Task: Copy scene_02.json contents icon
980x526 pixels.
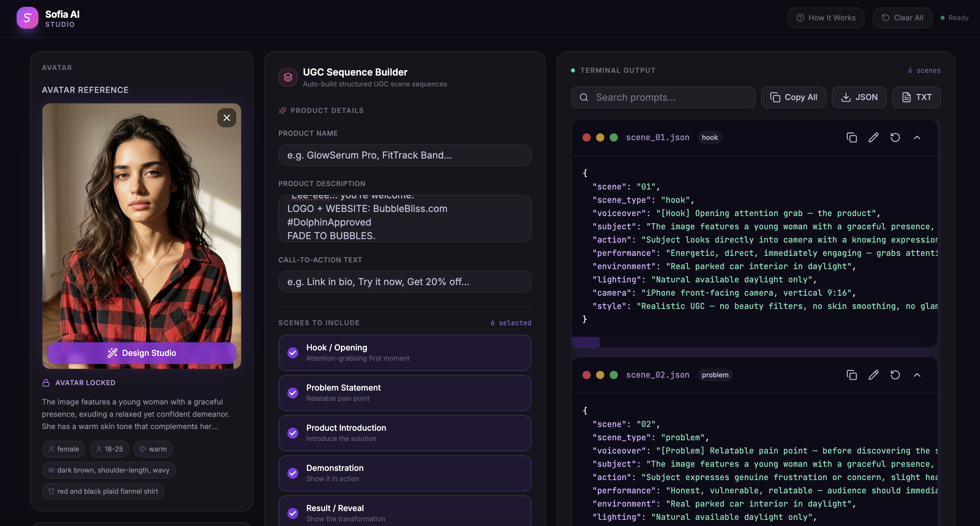Action: point(851,375)
